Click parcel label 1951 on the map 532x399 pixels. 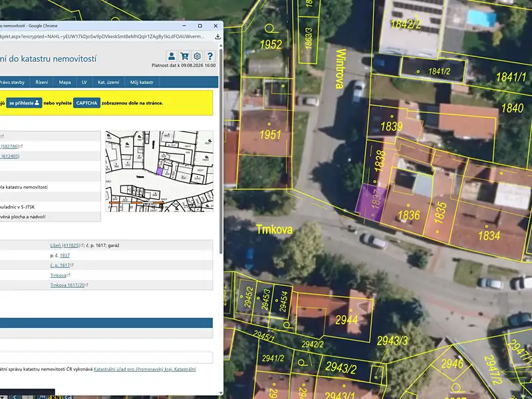click(x=271, y=135)
